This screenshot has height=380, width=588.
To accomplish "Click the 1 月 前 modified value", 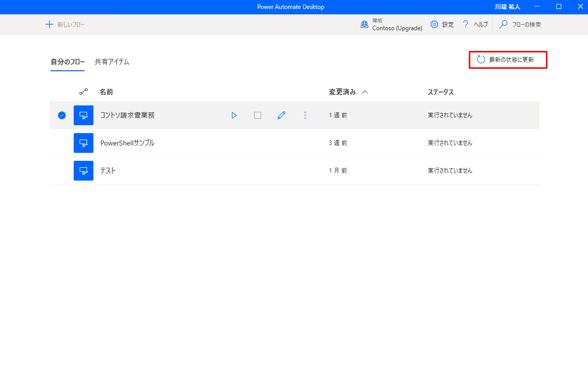I will [x=338, y=171].
